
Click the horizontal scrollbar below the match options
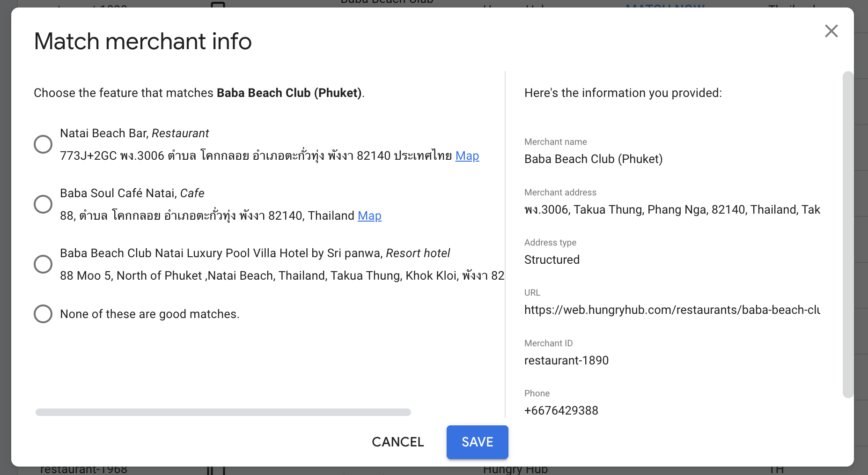click(223, 412)
